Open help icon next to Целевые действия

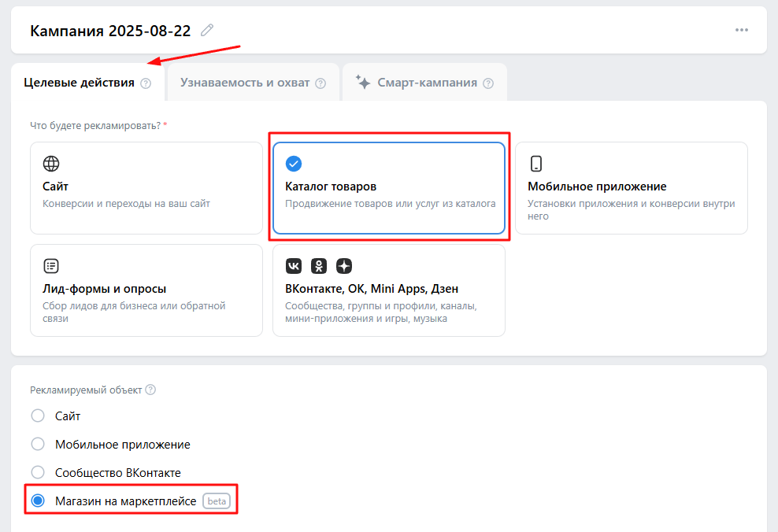click(x=146, y=83)
